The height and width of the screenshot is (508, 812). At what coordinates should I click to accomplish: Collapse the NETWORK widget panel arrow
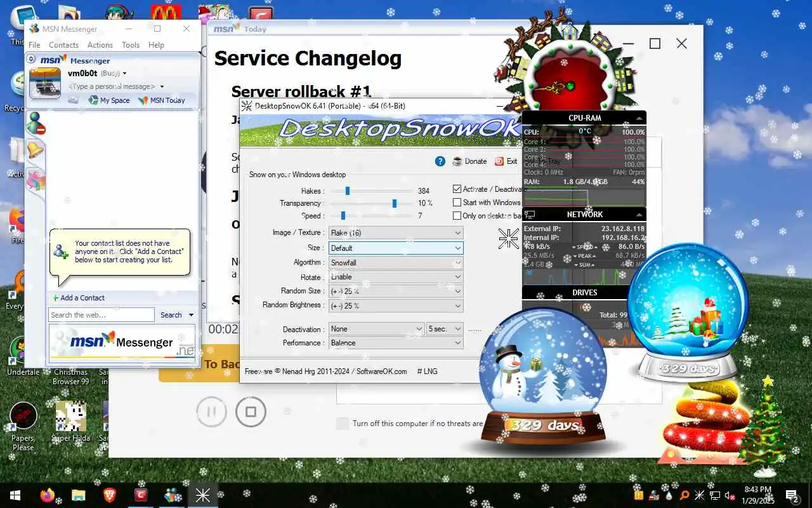click(639, 215)
